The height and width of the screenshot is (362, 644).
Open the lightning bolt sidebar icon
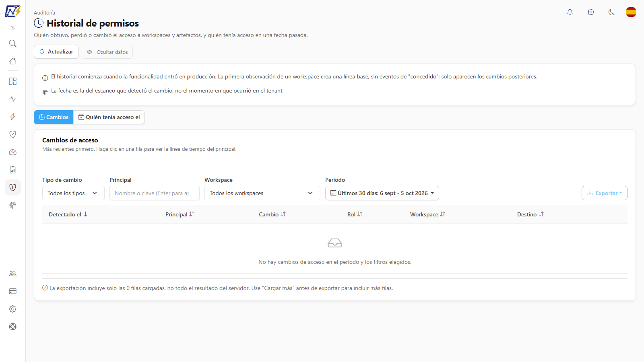click(x=13, y=117)
